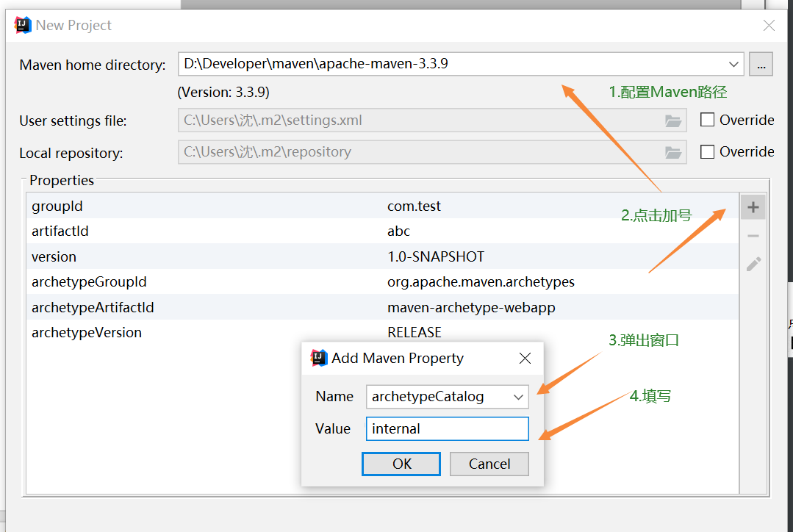Click the IntelliJ icon in New Project title

click(x=22, y=25)
